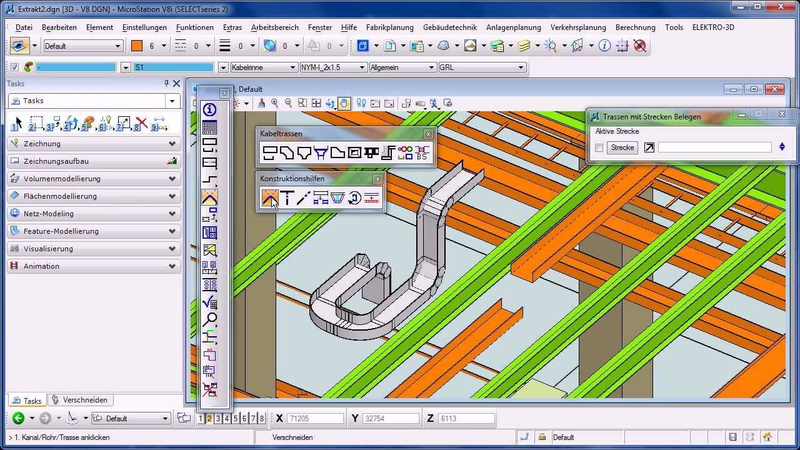
Task: Click the red X delete tool in Tasks
Action: 142,123
